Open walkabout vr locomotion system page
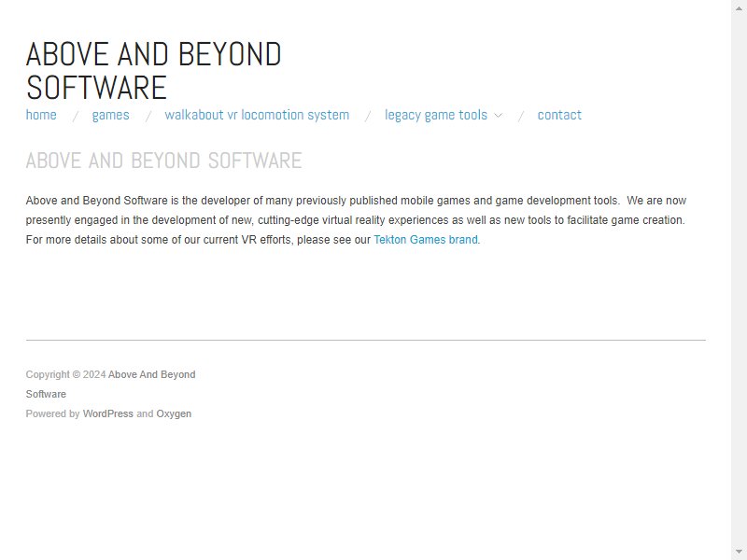The image size is (747, 560). (x=257, y=115)
